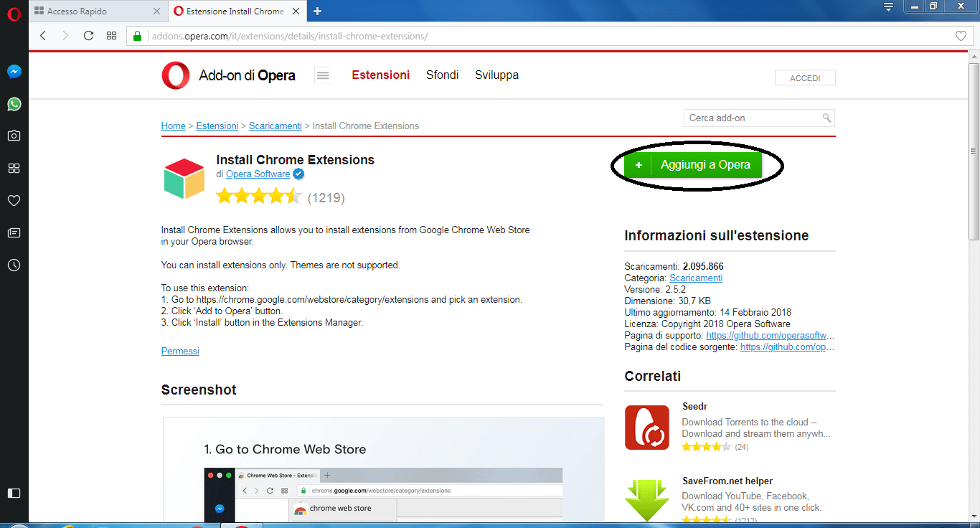Open the Opera main menu icon
This screenshot has height=528, width=980.
(14, 12)
